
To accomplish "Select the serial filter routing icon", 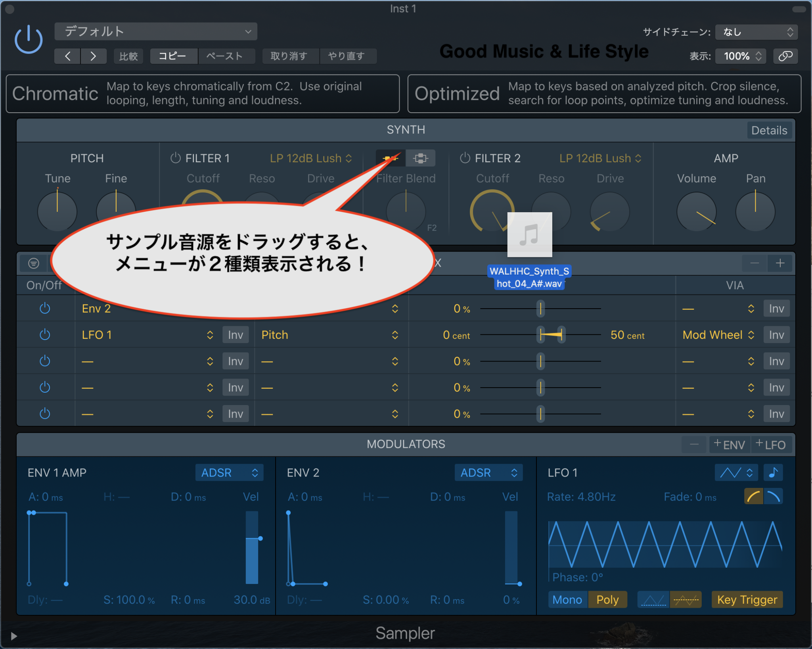I will pyautogui.click(x=391, y=158).
